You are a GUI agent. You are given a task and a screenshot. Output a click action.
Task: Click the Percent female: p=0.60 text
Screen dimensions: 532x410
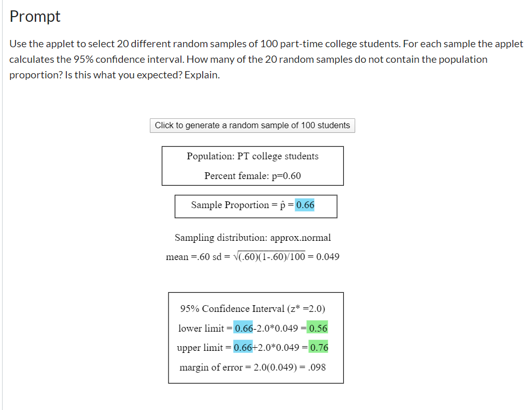tap(253, 175)
